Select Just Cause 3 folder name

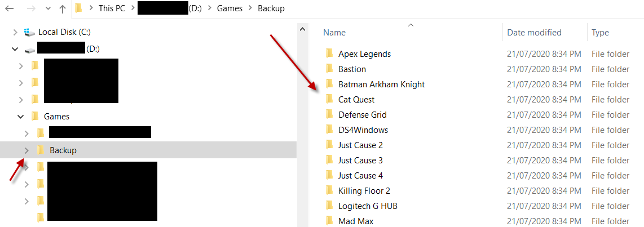tap(360, 160)
